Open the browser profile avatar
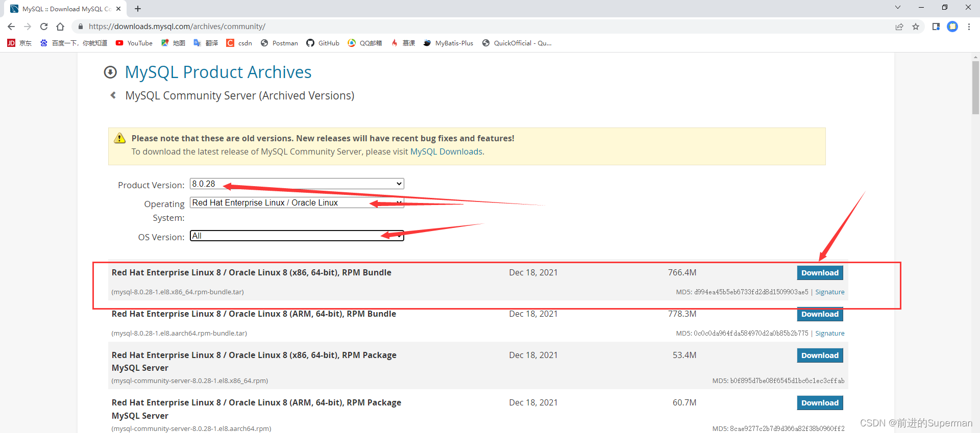This screenshot has height=433, width=980. tap(952, 27)
